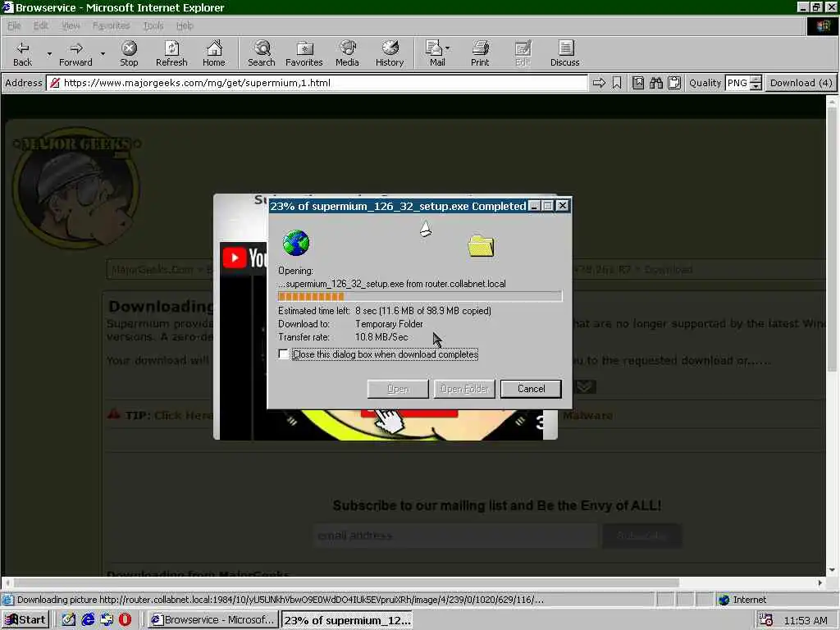Image resolution: width=840 pixels, height=630 pixels.
Task: Launch Opera from quick launch
Action: (x=125, y=620)
